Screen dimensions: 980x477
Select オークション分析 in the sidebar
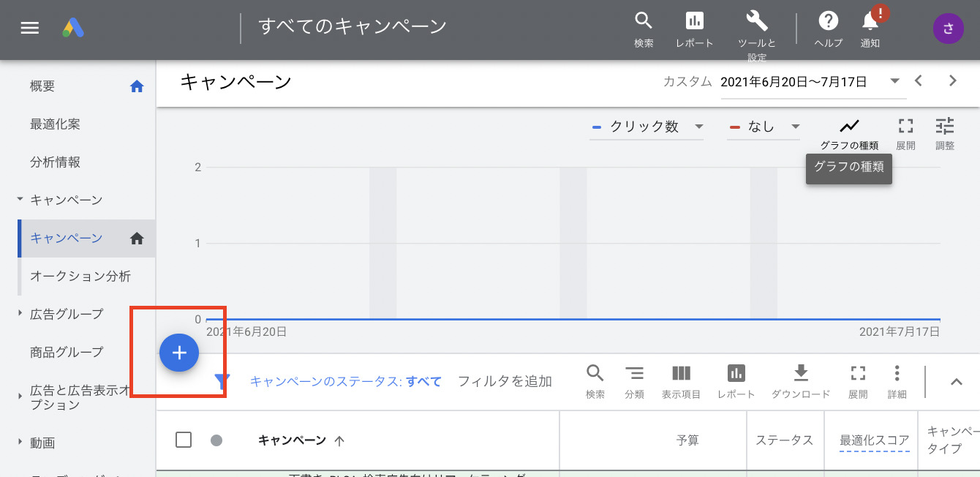(x=80, y=277)
